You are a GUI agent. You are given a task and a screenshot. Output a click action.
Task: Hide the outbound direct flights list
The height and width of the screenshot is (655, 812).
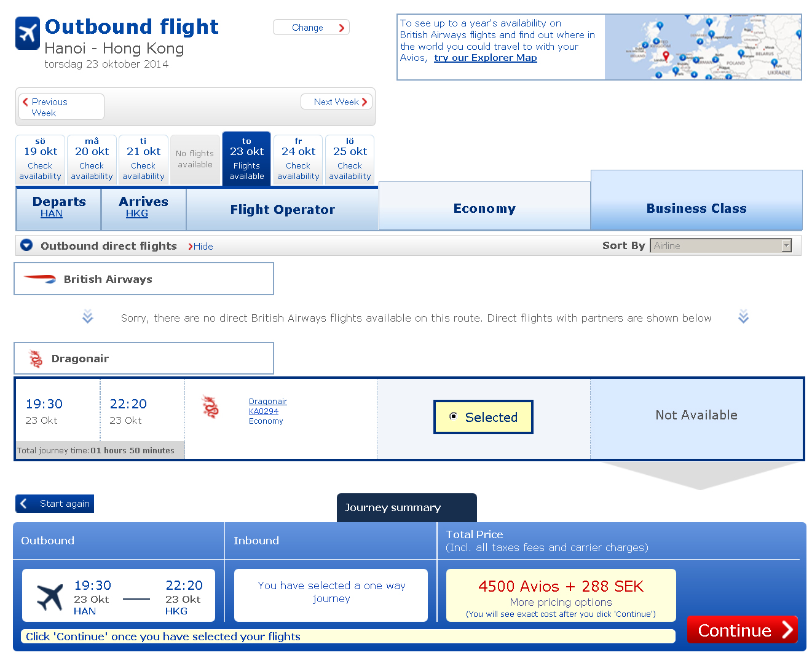point(201,247)
